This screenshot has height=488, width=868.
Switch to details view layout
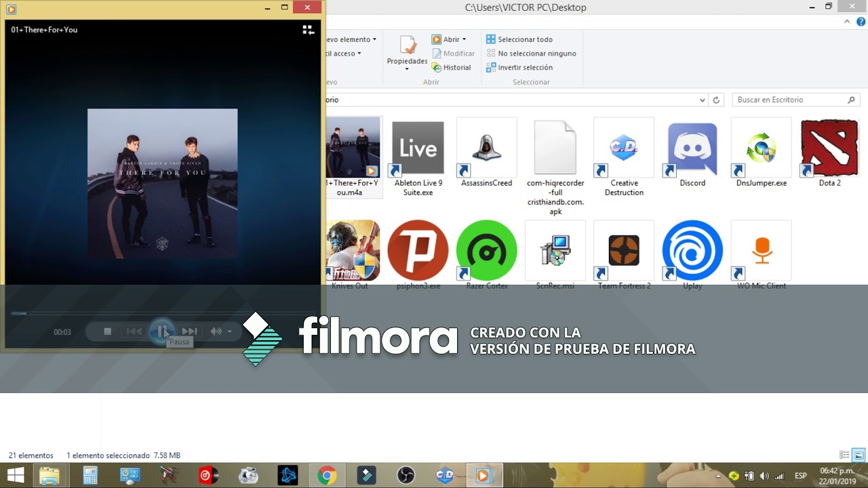pos(845,455)
